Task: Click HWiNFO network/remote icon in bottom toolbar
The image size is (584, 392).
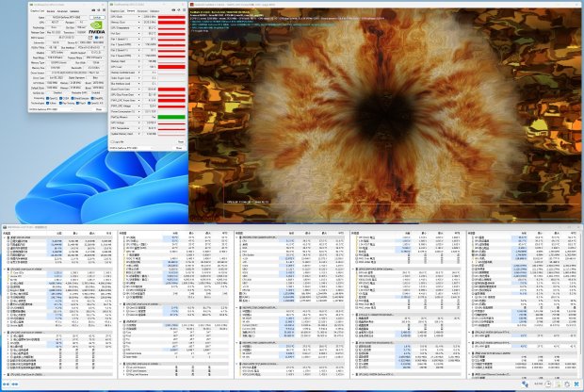Action: (525, 384)
